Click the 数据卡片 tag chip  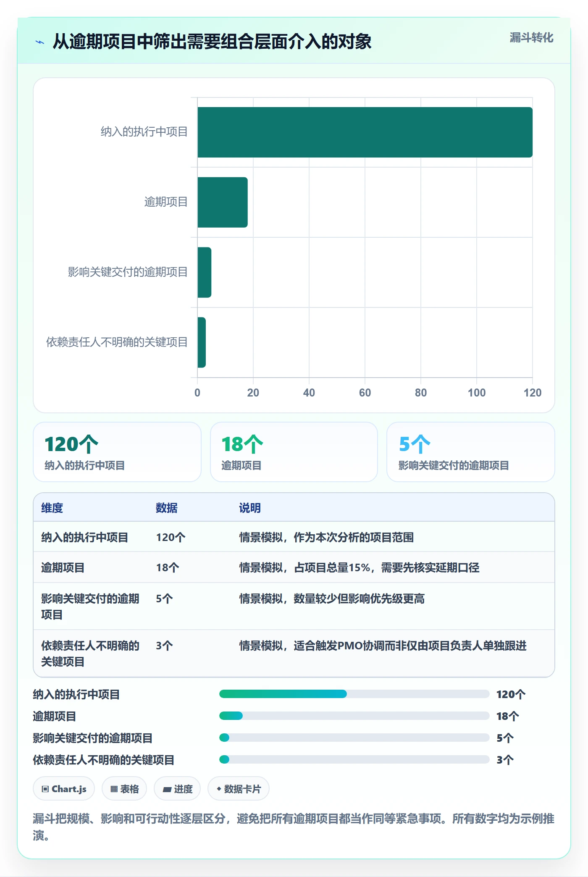point(239,789)
